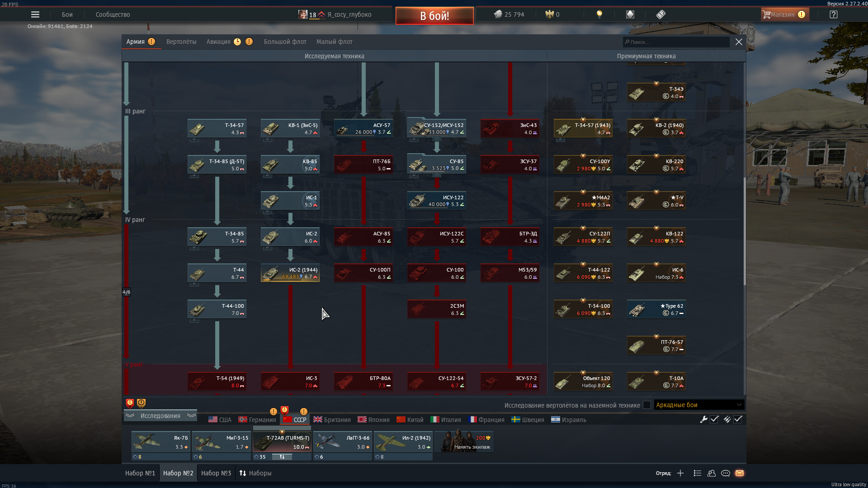Click the golden eagles currency icon

[549, 14]
